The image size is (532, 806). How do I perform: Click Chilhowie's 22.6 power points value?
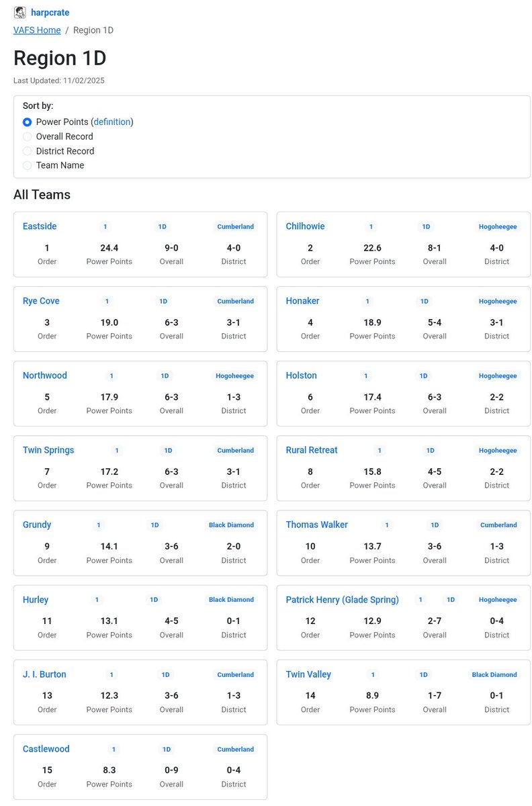[372, 248]
